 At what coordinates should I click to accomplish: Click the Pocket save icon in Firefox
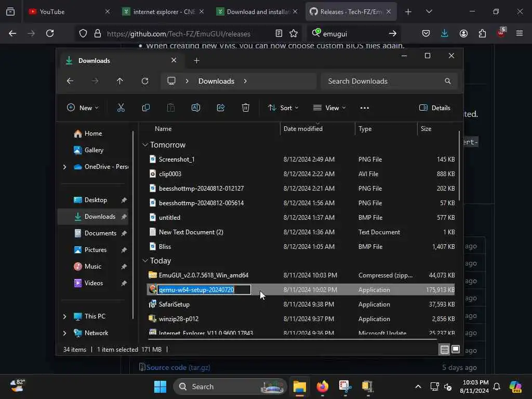tap(426, 33)
